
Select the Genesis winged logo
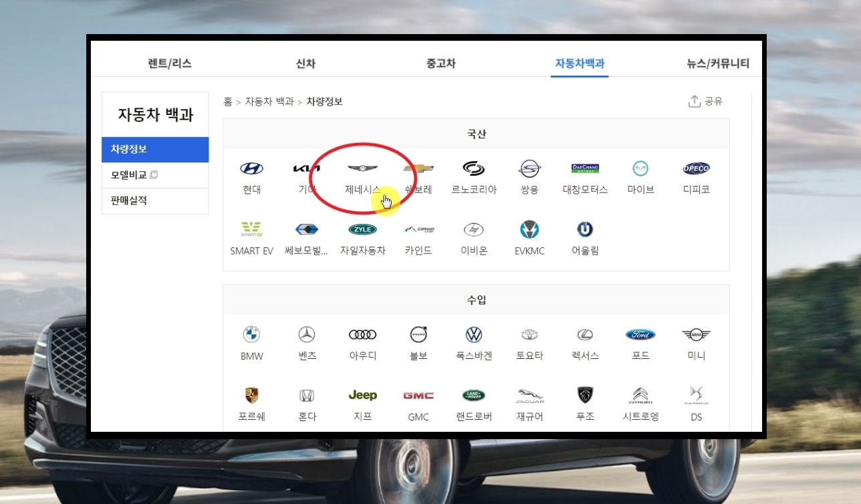tap(362, 168)
